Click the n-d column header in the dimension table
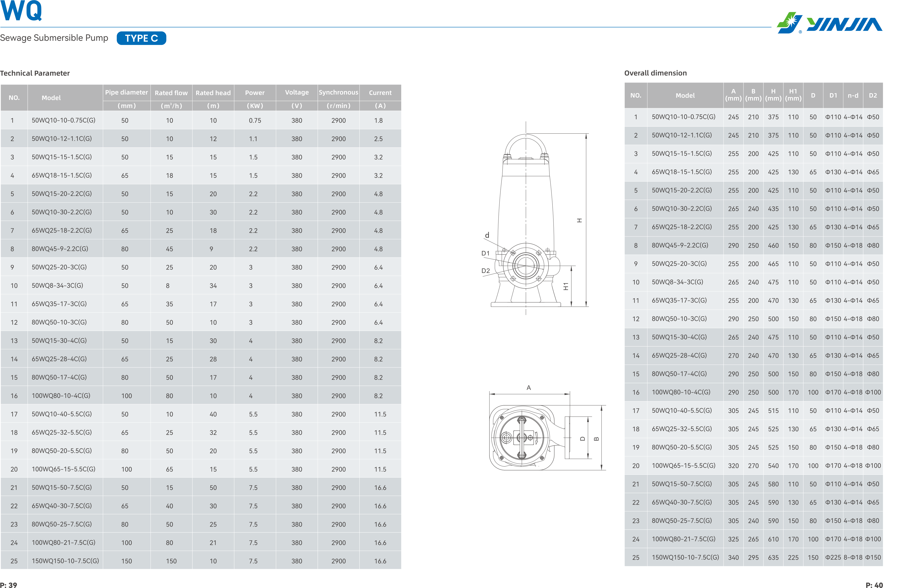This screenshot has width=900, height=588. pos(853,95)
